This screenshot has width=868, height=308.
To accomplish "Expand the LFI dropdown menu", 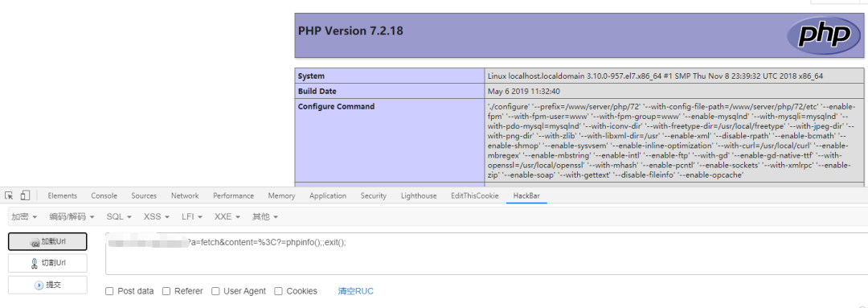I will [192, 216].
